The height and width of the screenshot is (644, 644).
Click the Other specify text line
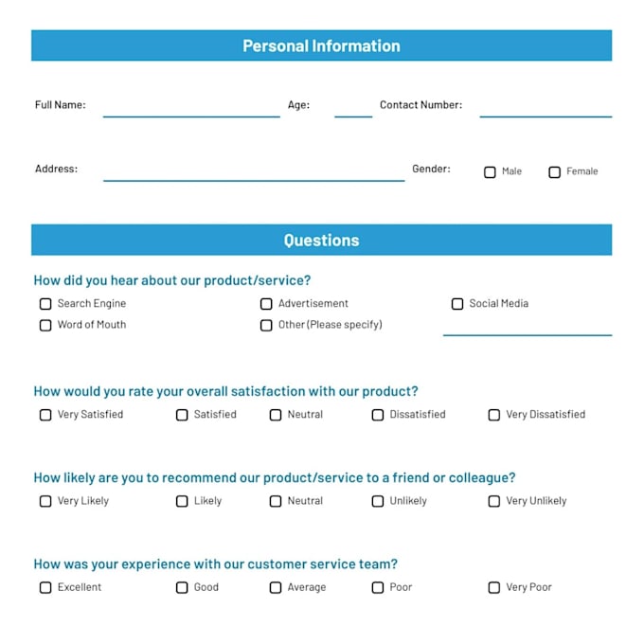click(x=528, y=328)
